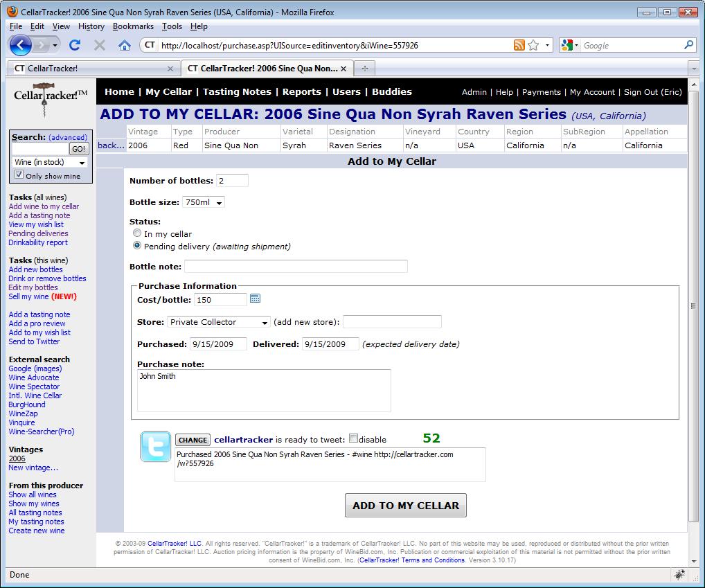This screenshot has width=705, height=588.
Task: Click the ADD TO MY CELLAR button
Action: click(406, 506)
